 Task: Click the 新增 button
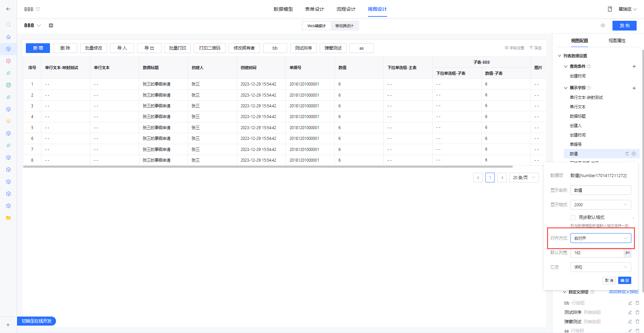pos(38,48)
